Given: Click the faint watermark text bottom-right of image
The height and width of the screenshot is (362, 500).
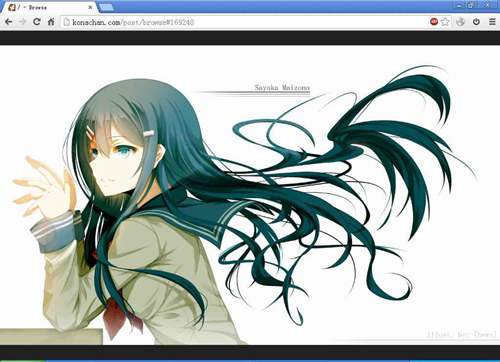Looking at the screenshot, I should click(x=462, y=334).
